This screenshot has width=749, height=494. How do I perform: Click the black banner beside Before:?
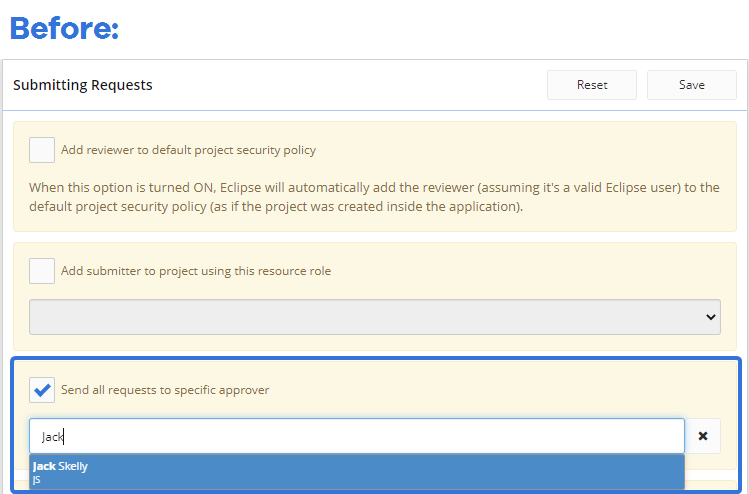[x=438, y=29]
